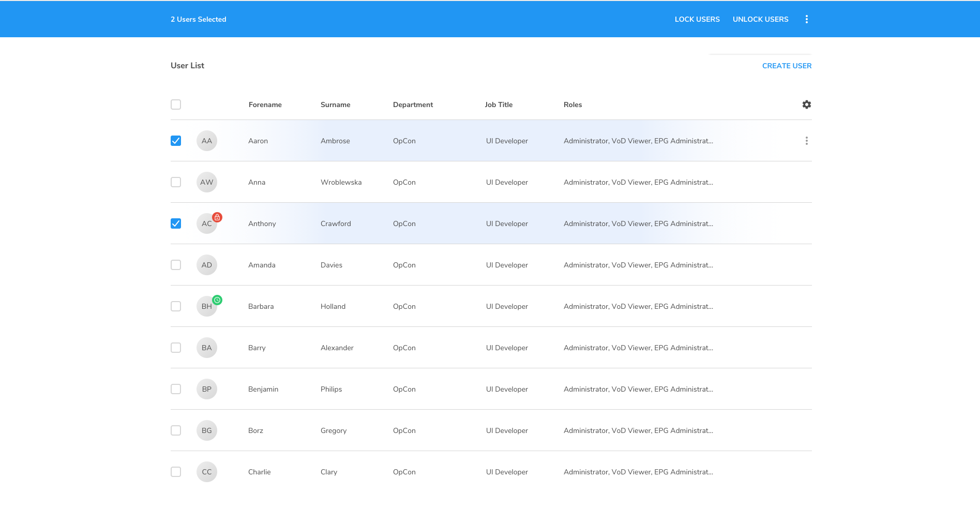Click the AW avatar for Anna
980x508 pixels.
[x=206, y=182]
